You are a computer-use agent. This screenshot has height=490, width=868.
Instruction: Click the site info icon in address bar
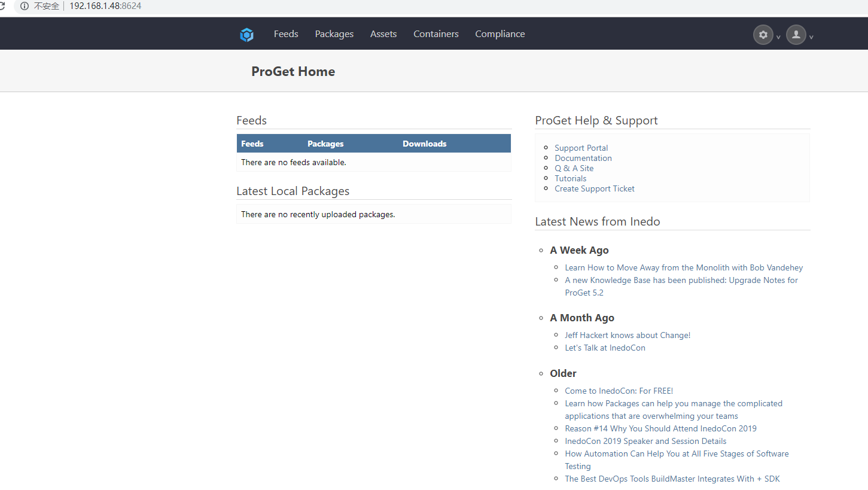25,6
